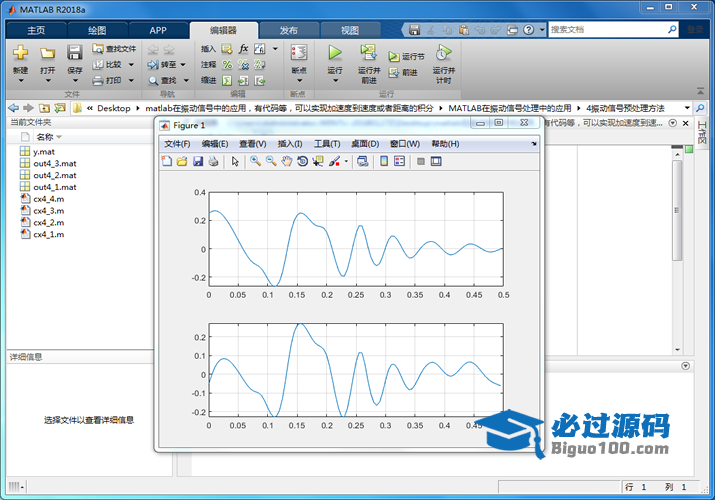Save script using the 保存 disk icon
715x500 pixels.
[x=74, y=53]
